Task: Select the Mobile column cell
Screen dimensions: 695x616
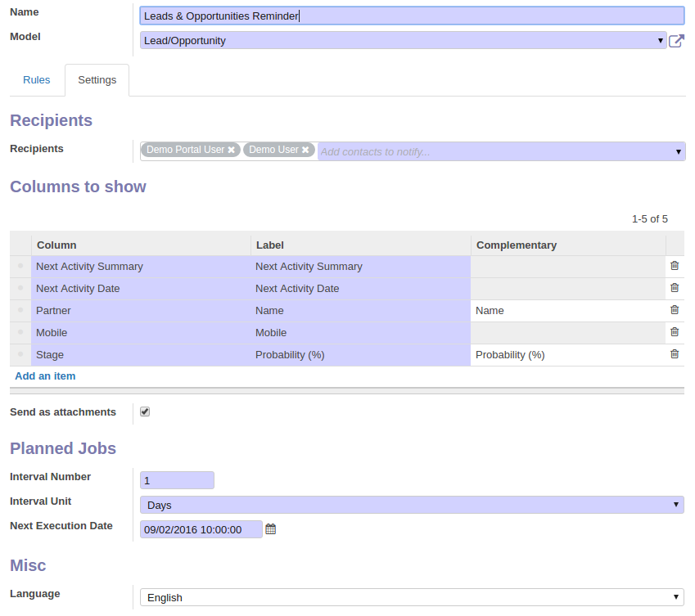Action: 141,333
